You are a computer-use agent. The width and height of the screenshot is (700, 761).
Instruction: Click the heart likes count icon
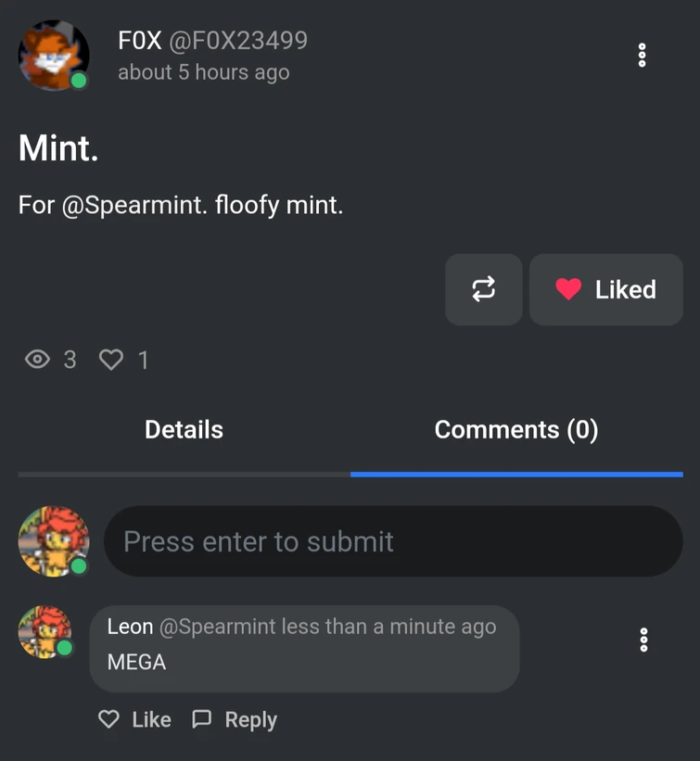[110, 360]
